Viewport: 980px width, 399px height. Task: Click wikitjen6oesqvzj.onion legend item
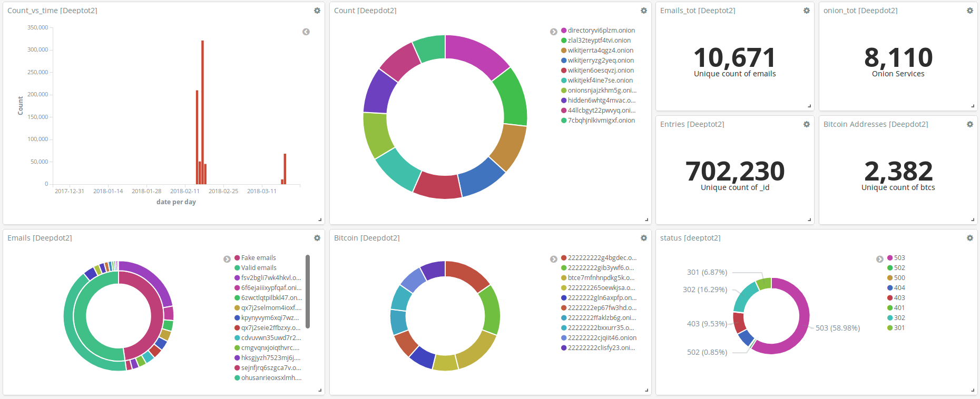pos(597,71)
